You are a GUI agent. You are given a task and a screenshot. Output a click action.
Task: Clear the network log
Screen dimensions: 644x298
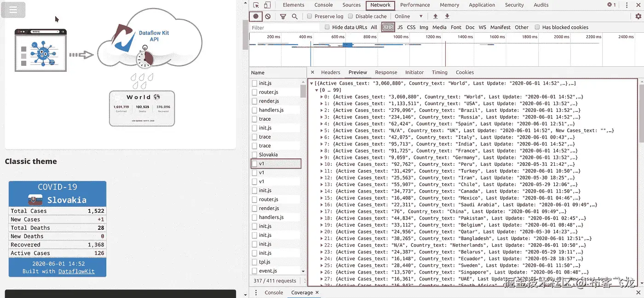click(x=268, y=16)
